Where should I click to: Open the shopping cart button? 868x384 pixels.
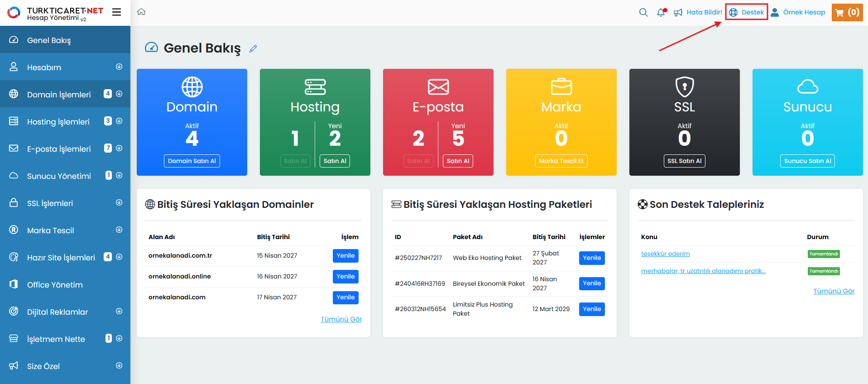tap(847, 12)
